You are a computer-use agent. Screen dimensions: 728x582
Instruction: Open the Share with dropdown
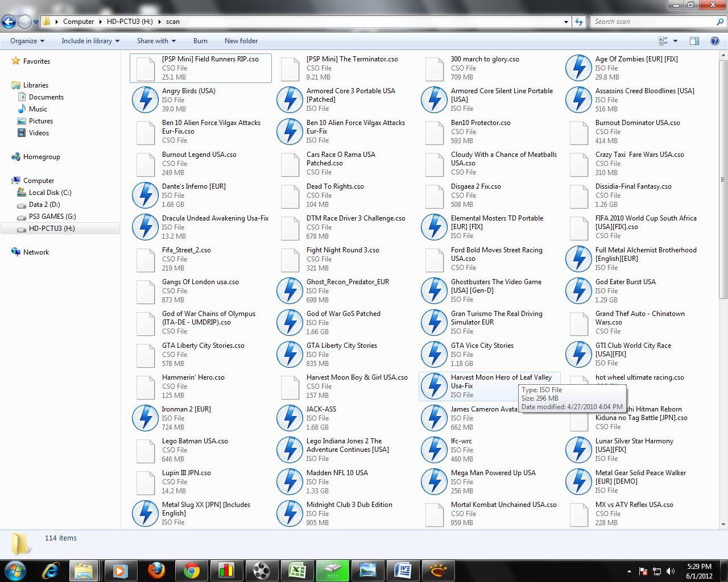click(x=156, y=41)
